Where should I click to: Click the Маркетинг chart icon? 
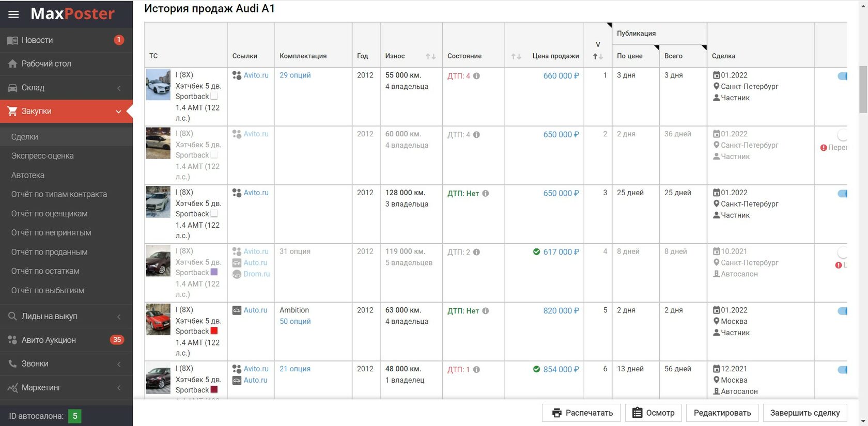13,387
